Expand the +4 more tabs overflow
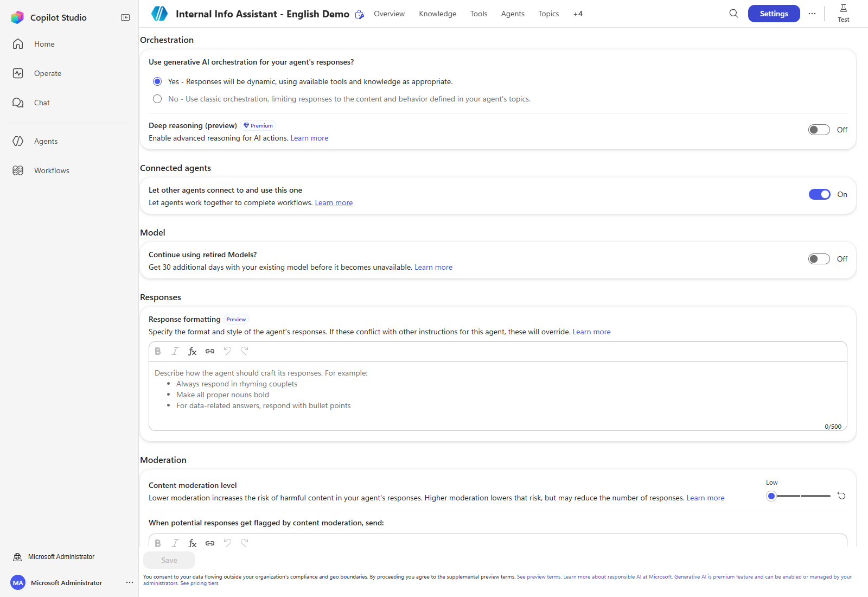868x597 pixels. 578,14
